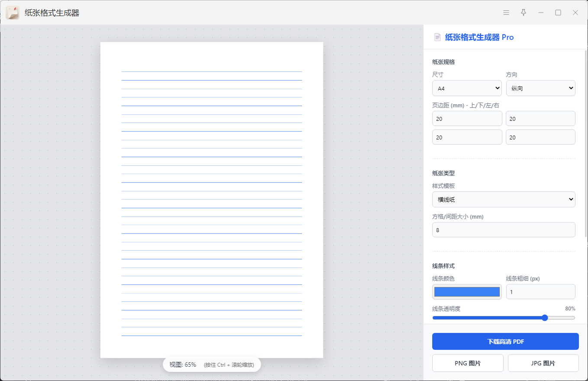Pin the window with the pushpin icon
Viewport: 588px width, 381px height.
(x=524, y=13)
